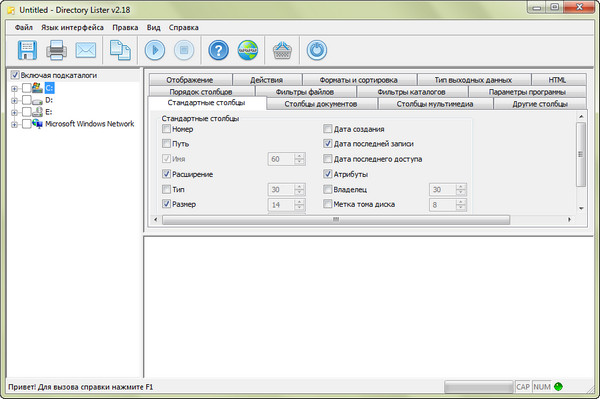Check the D: drive checkbox
This screenshot has width=600, height=399.
click(26, 100)
